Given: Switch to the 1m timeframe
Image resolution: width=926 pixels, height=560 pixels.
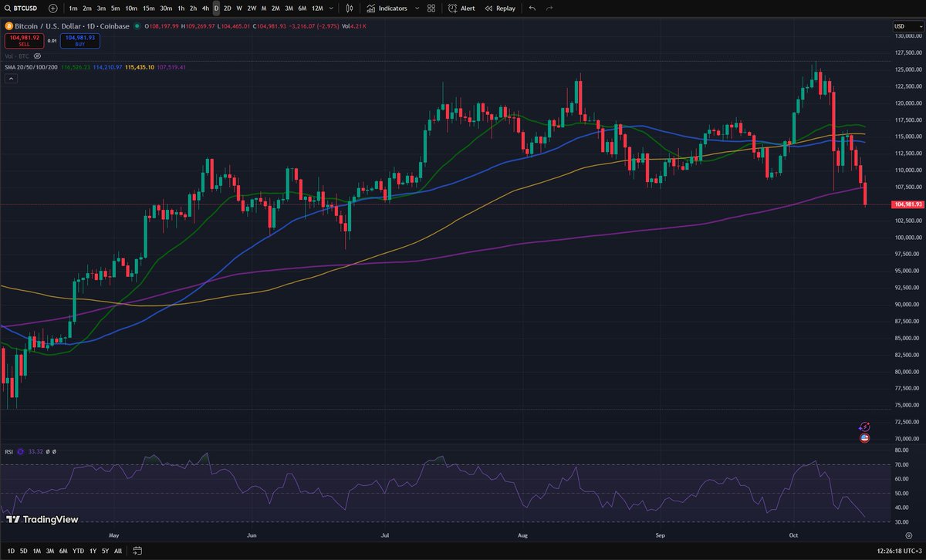Looking at the screenshot, I should [x=73, y=8].
